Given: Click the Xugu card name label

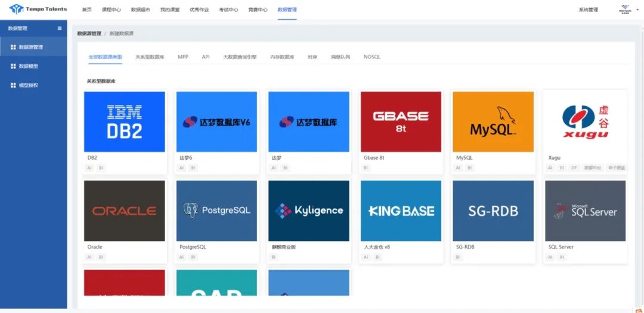Looking at the screenshot, I should [554, 158].
